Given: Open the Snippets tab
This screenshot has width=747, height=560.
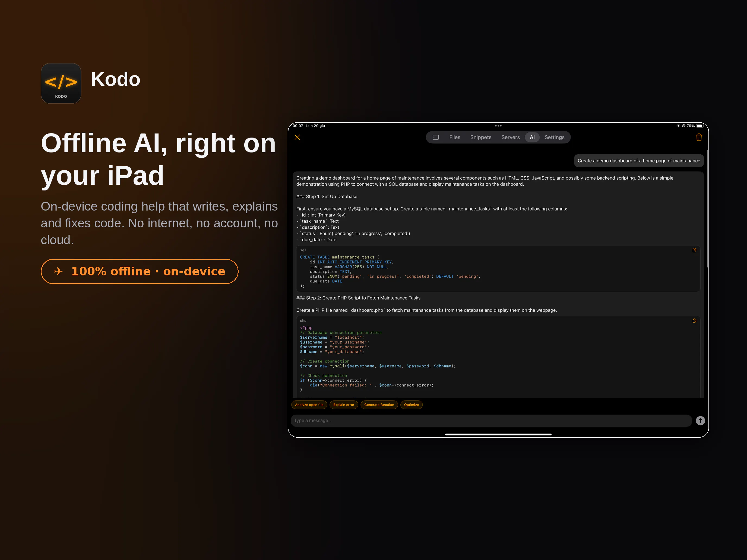Looking at the screenshot, I should [480, 137].
